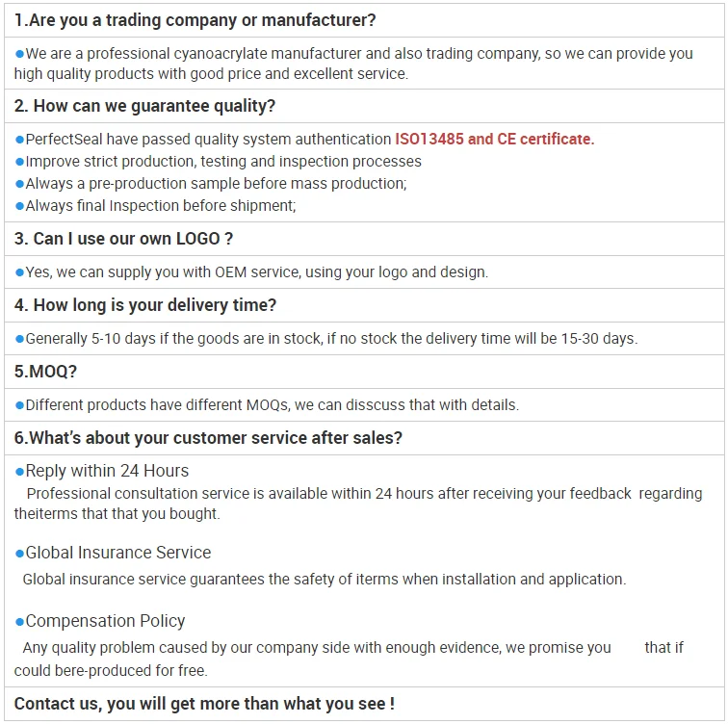Click the bullet next to 'Compensation Policy'

coord(19,622)
